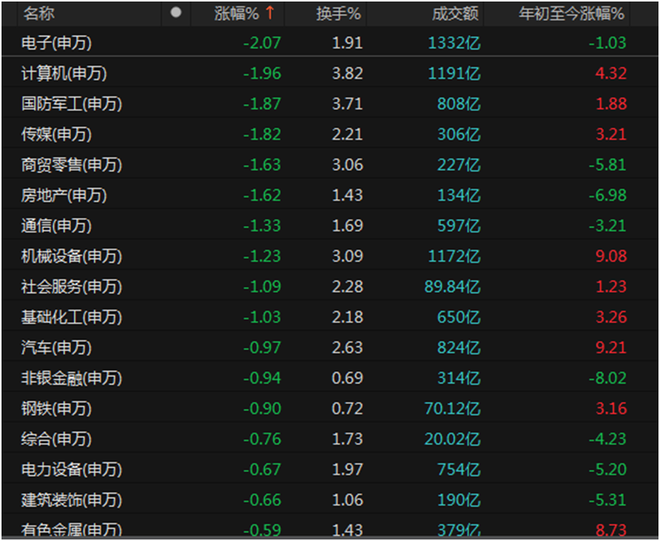Click the 2.63 turnover rate value

click(347, 348)
